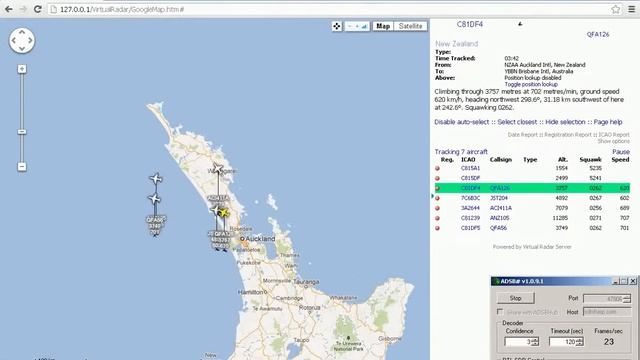The width and height of the screenshot is (640, 360).
Task: Click the Confidence spinner arrows
Action: pyautogui.click(x=535, y=342)
